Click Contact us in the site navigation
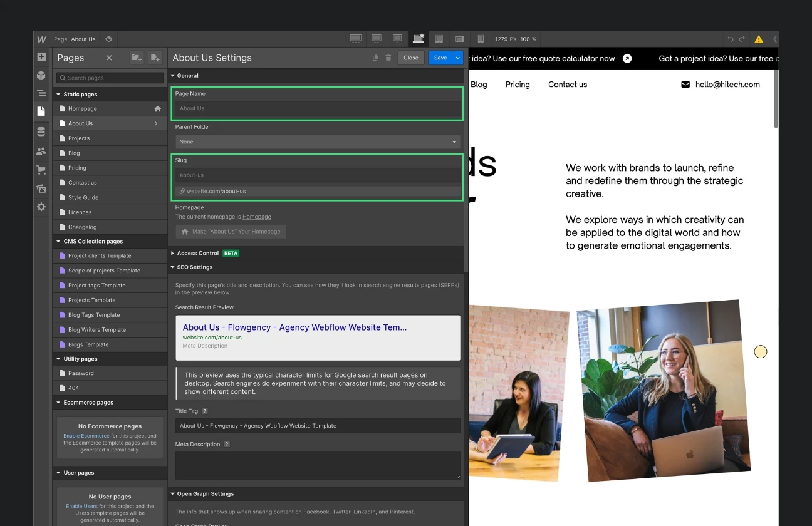The width and height of the screenshot is (812, 526). coord(568,85)
